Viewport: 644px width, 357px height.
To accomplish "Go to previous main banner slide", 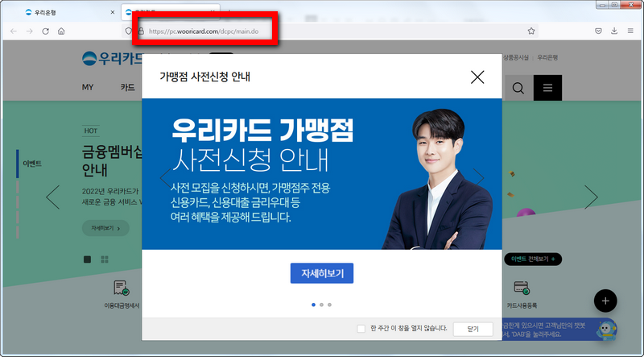I will pos(53,197).
